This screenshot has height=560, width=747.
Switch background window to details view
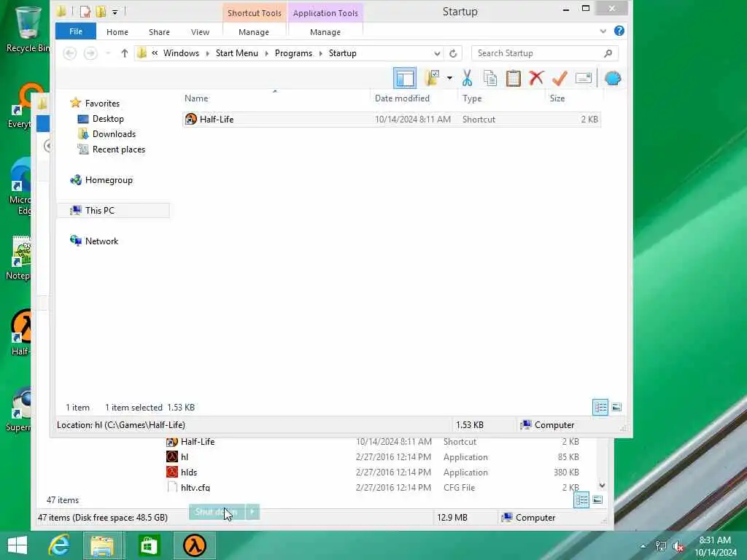click(x=581, y=500)
